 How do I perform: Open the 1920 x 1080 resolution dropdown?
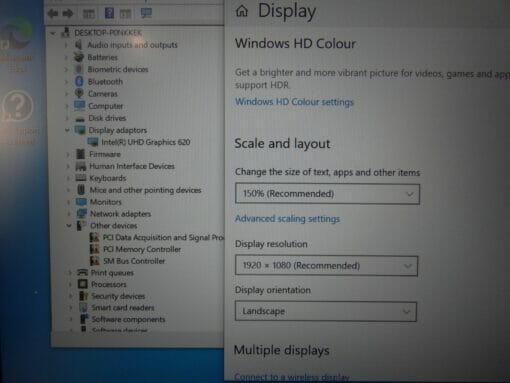(x=326, y=266)
